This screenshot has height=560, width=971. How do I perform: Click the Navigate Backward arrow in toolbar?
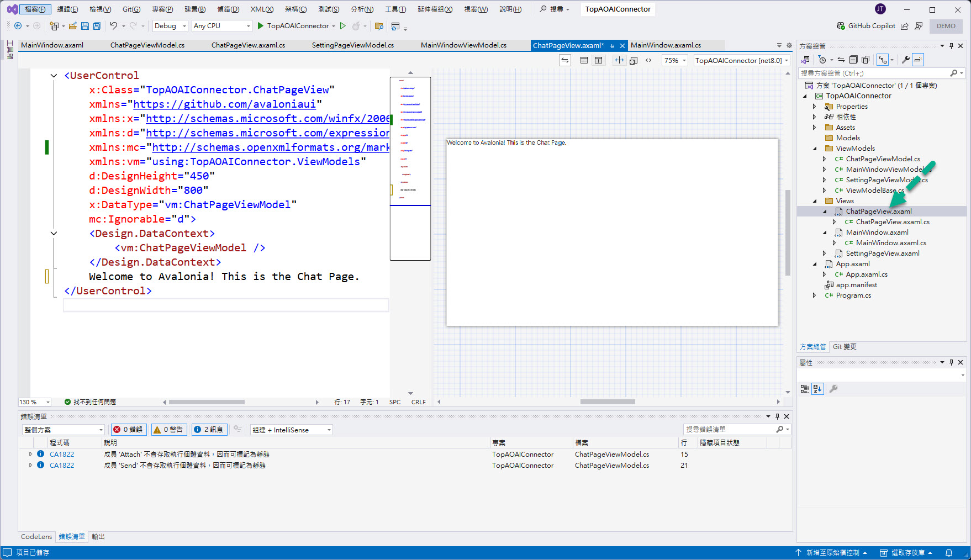coord(18,26)
